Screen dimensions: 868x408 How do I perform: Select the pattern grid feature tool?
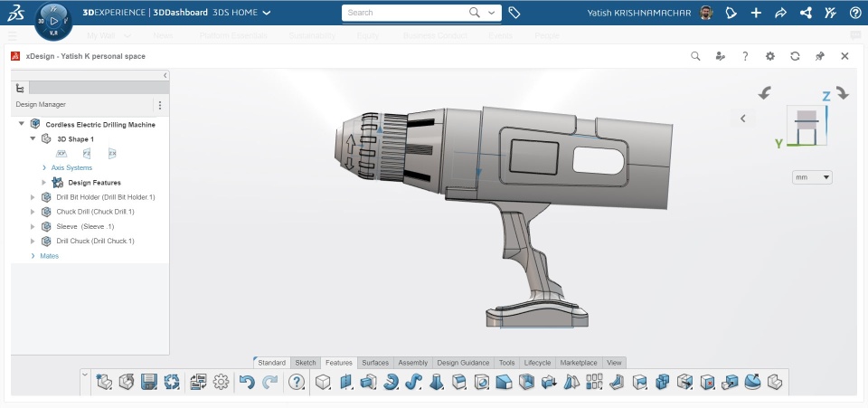(x=594, y=382)
